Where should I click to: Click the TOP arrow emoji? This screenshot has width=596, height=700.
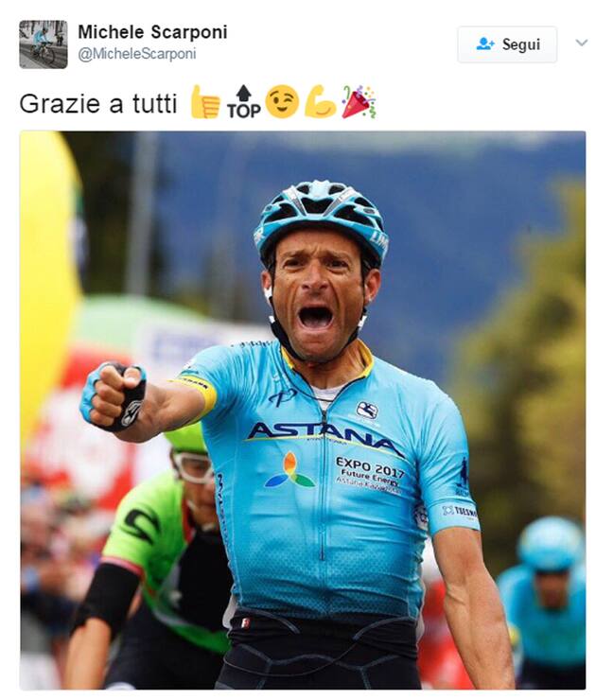(x=244, y=102)
